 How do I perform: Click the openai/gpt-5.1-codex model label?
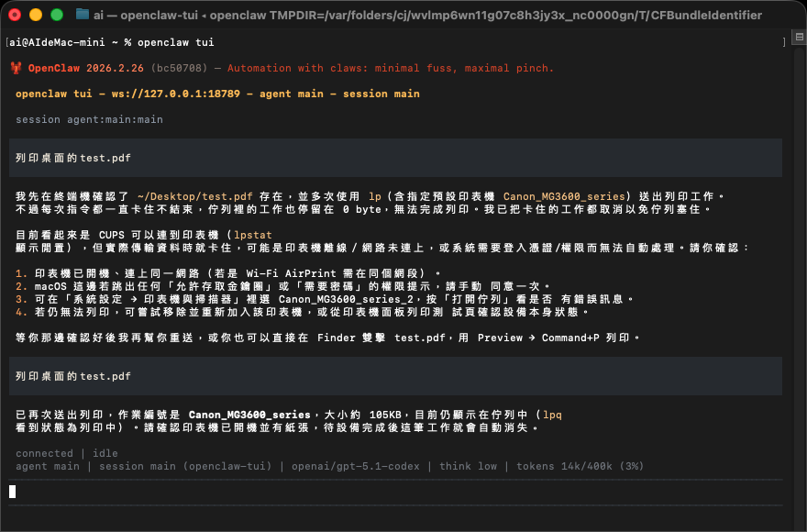367,466
